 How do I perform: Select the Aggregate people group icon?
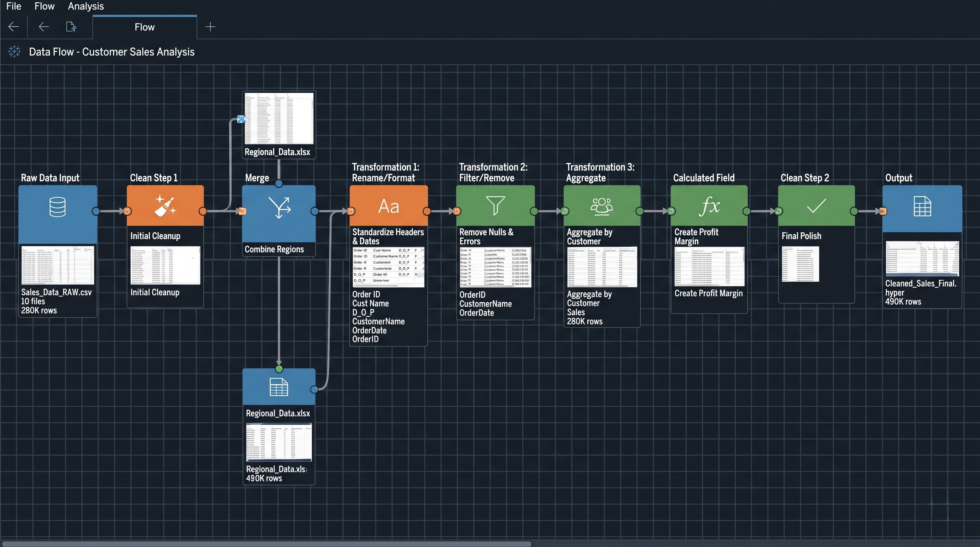[601, 207]
